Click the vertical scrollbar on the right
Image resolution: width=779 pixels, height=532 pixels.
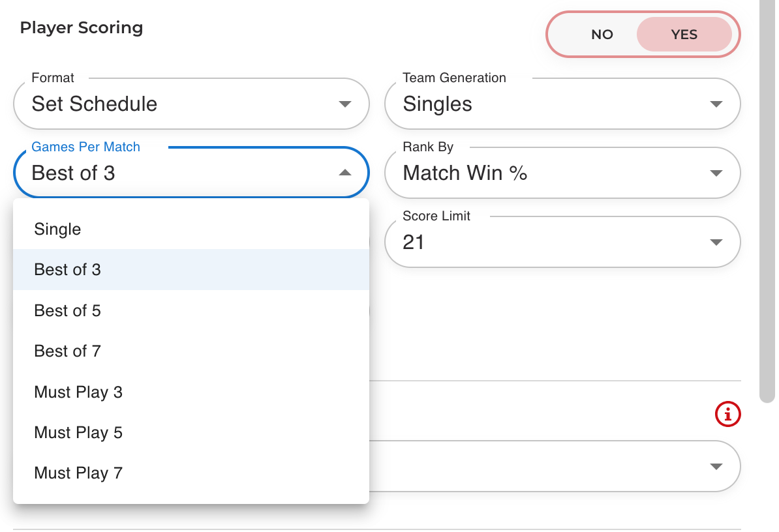pyautogui.click(x=767, y=196)
